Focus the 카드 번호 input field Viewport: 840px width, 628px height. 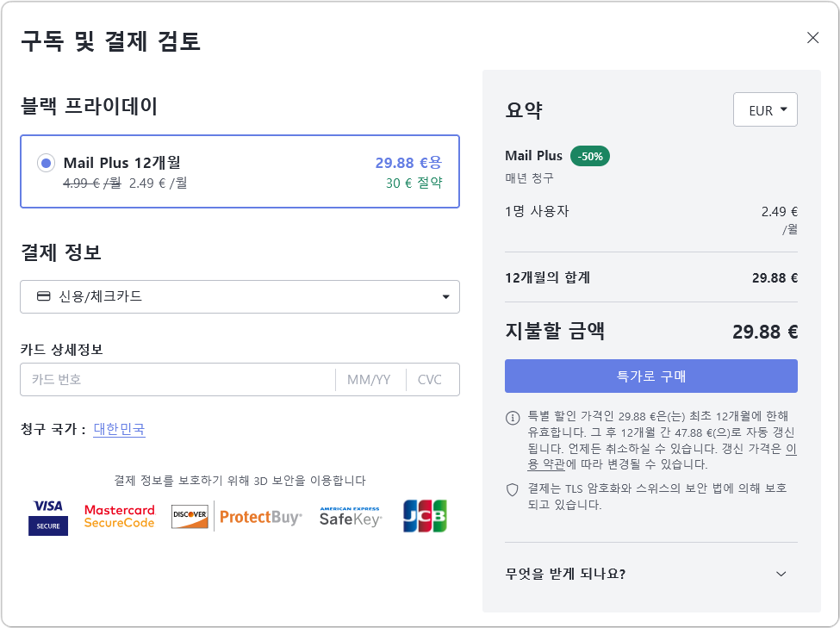(177, 379)
